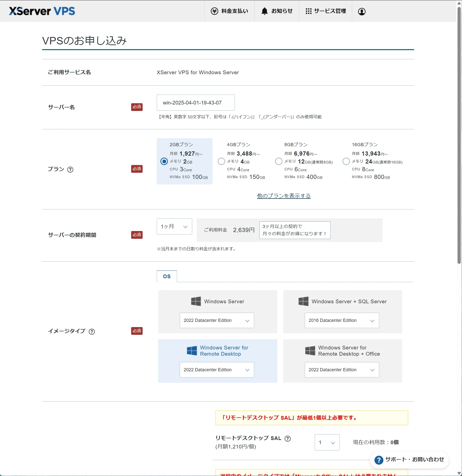Open お知らせ menu item
The width and height of the screenshot is (462, 476).
tap(277, 11)
